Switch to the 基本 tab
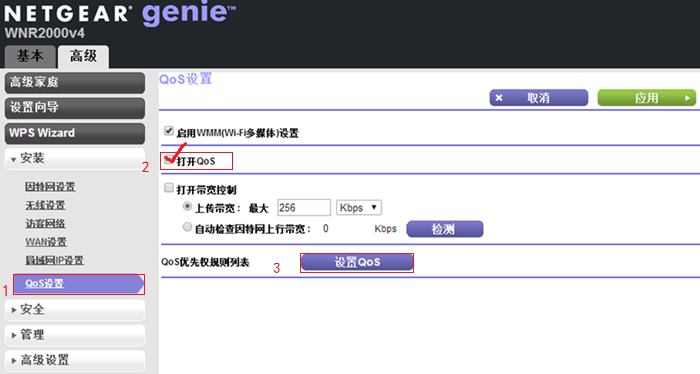700x374 pixels. pos(30,56)
